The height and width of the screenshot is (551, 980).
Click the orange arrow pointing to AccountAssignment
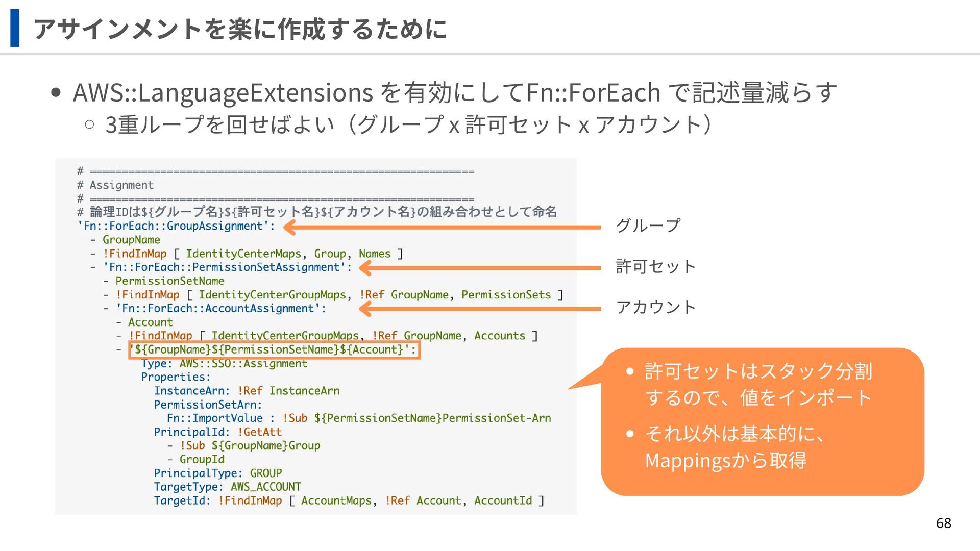[480, 309]
